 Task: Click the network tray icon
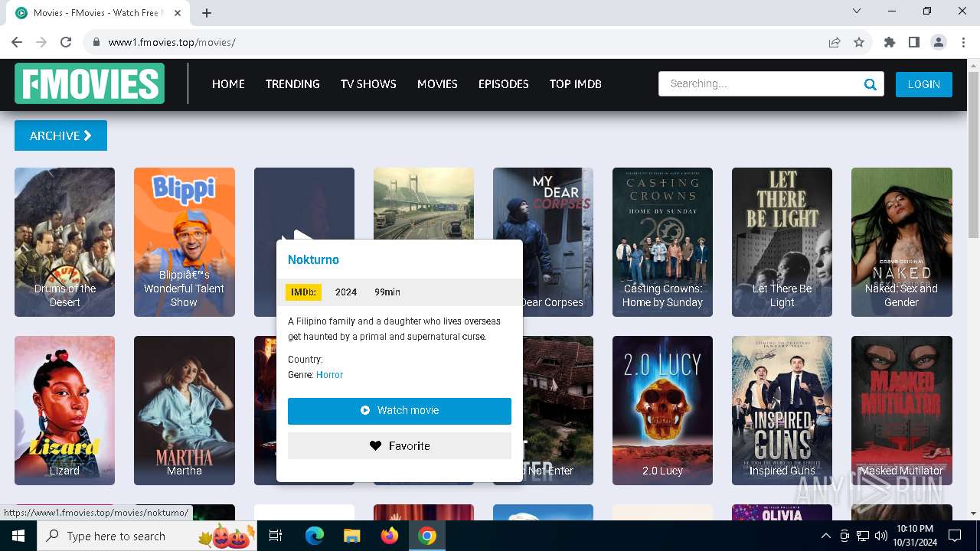[863, 536]
